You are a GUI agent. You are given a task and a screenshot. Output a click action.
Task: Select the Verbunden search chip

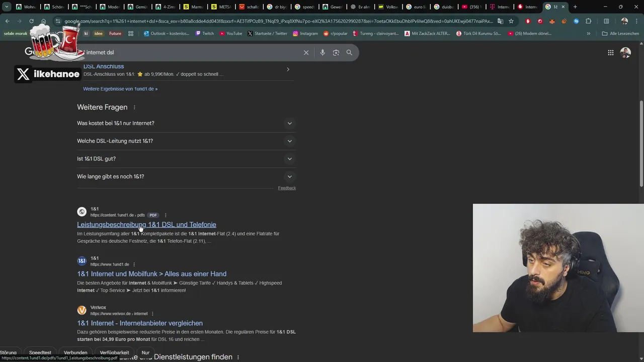tap(75, 352)
